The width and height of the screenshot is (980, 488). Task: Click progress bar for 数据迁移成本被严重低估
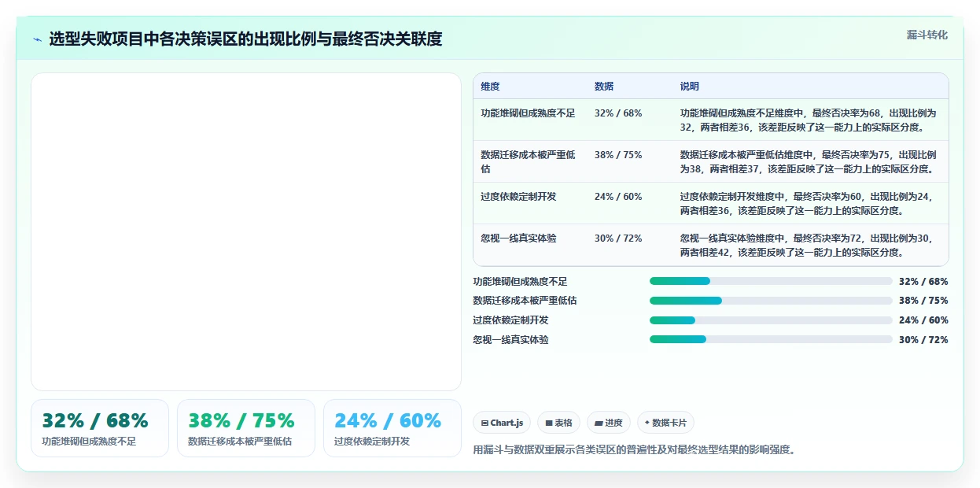[771, 301]
